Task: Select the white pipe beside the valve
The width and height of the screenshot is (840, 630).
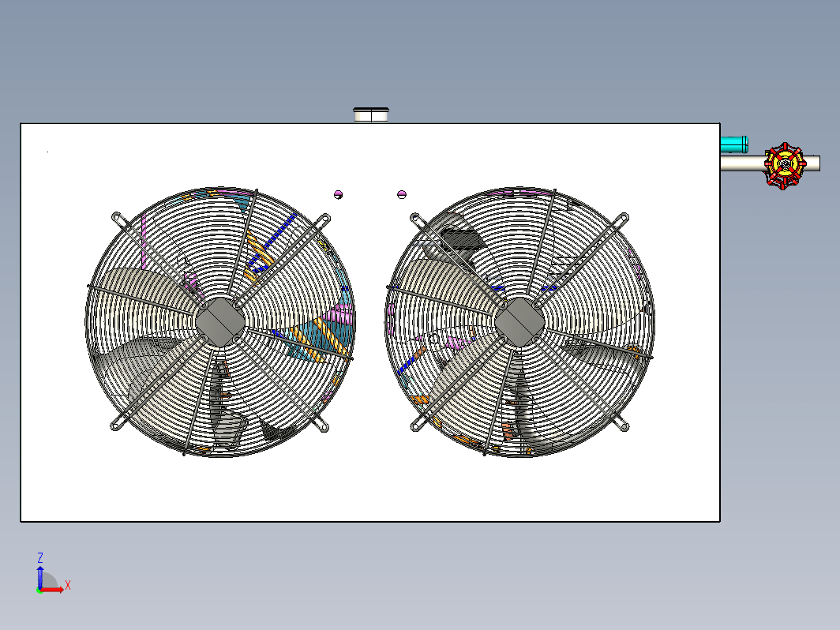Action: click(x=742, y=163)
